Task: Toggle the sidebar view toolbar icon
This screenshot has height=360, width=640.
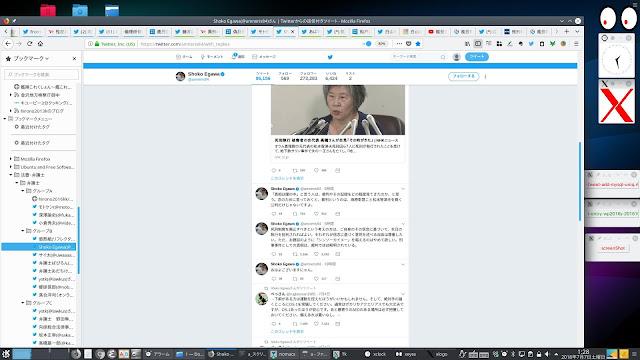Action: tap(478, 44)
